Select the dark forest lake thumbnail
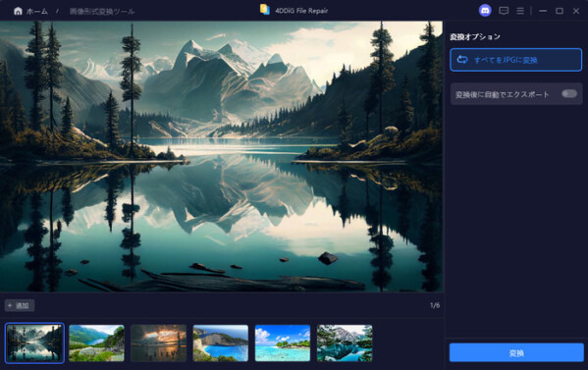Screen dimensions: 588x370 tap(34, 343)
